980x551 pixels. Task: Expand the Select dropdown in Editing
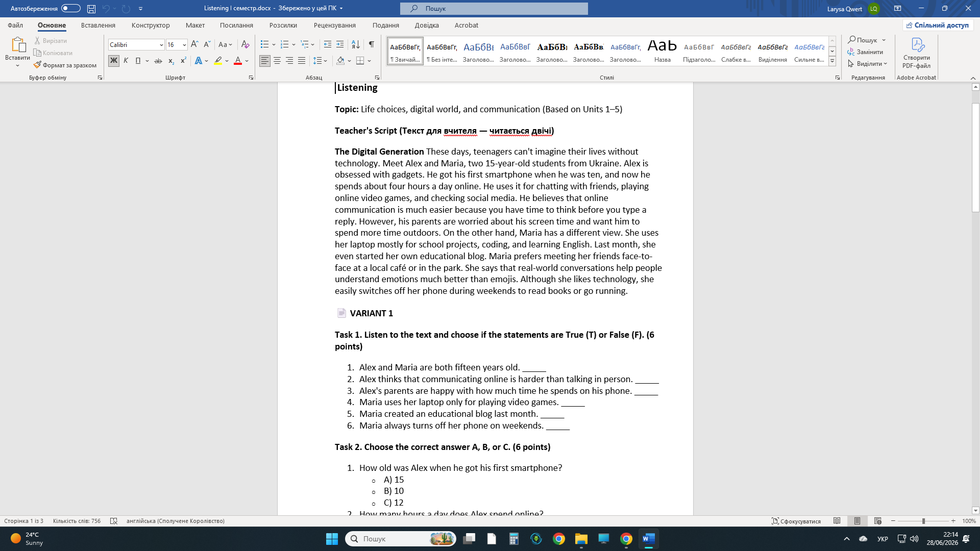tap(868, 64)
